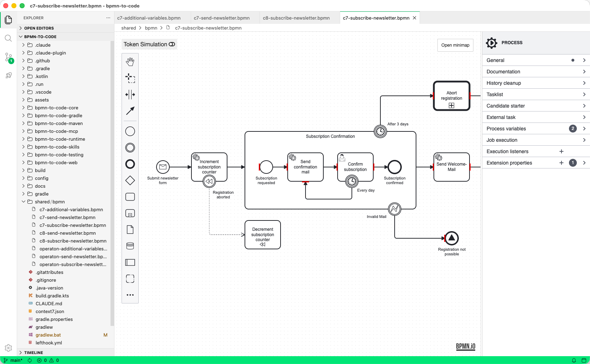Screen dimensions: 590x364
Task: Select the Send Welcome-Mail task
Action: pyautogui.click(x=452, y=167)
